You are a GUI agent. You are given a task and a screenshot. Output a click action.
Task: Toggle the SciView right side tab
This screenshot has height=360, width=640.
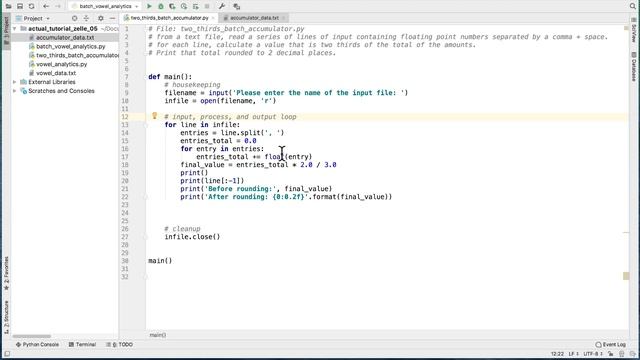pyautogui.click(x=634, y=31)
